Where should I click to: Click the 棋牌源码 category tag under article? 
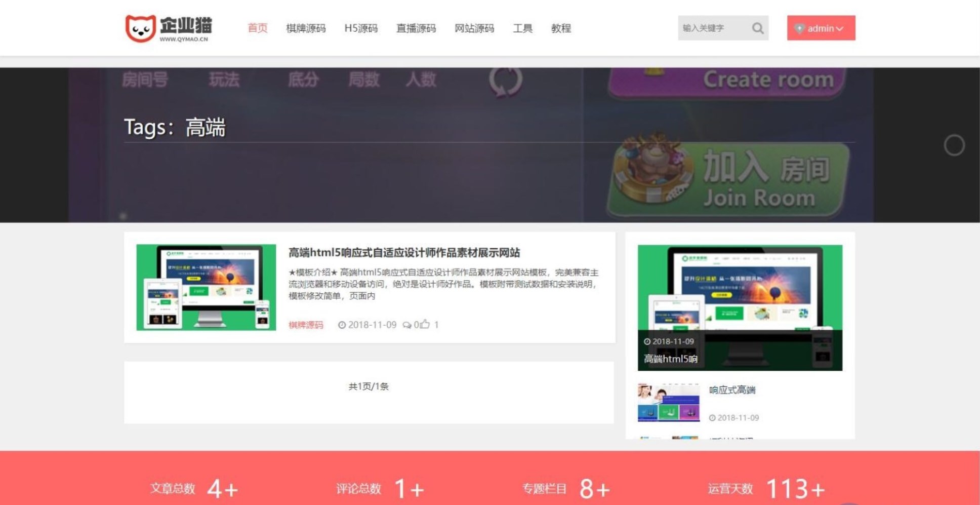(x=306, y=325)
